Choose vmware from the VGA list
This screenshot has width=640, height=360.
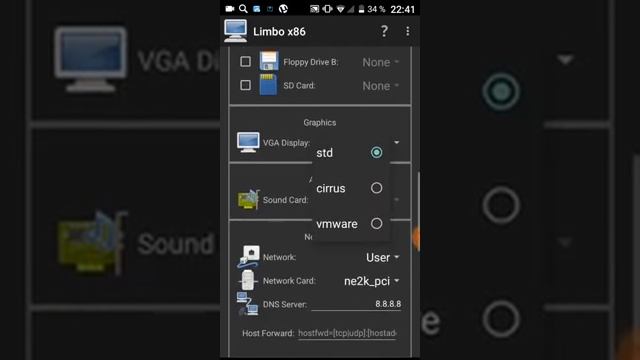coord(351,224)
